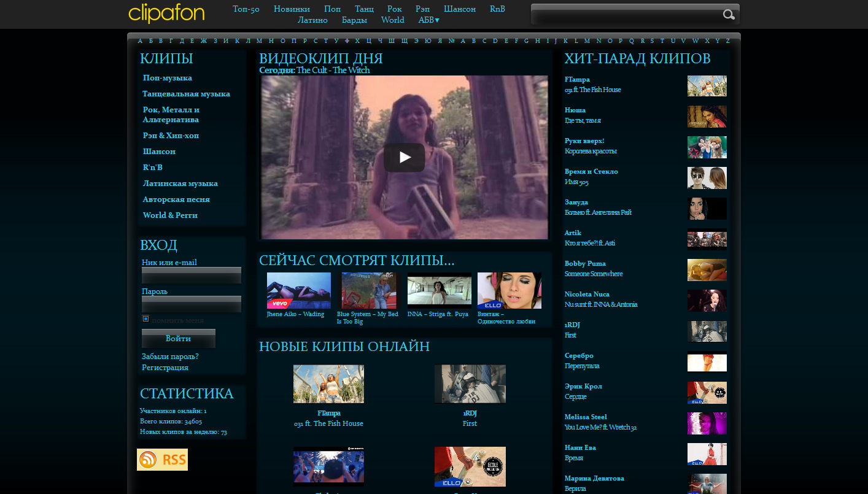868x494 pixels.
Task: Open Нани Ева chart thumbnail
Action: pos(707,454)
